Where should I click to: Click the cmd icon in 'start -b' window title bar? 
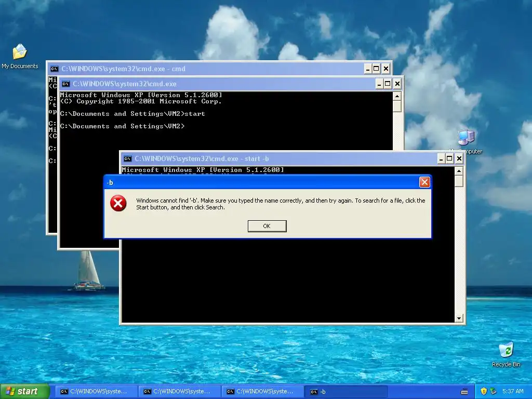click(128, 159)
